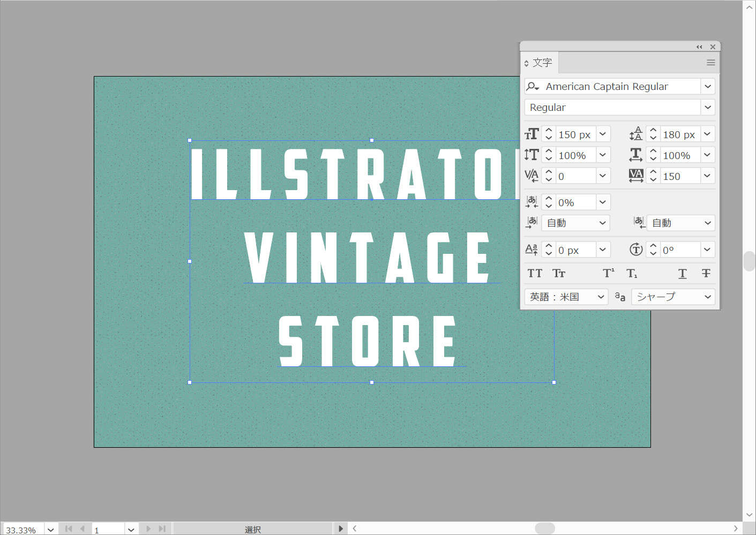The image size is (756, 535).
Task: Enable Subscript formatting
Action: pyautogui.click(x=632, y=274)
